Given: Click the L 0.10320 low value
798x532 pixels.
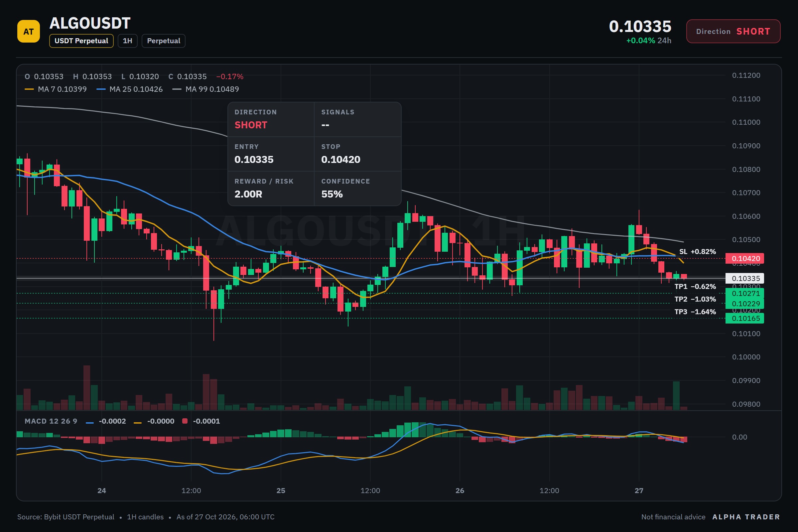Looking at the screenshot, I should click(140, 76).
